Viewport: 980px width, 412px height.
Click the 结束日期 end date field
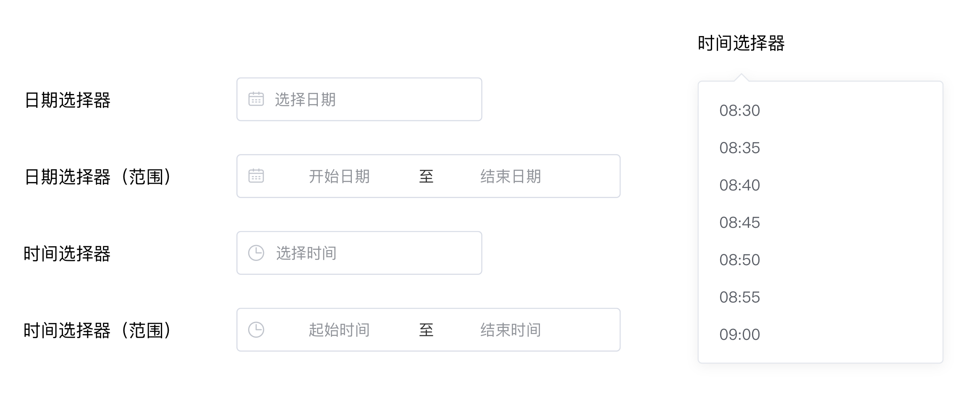coord(511,176)
